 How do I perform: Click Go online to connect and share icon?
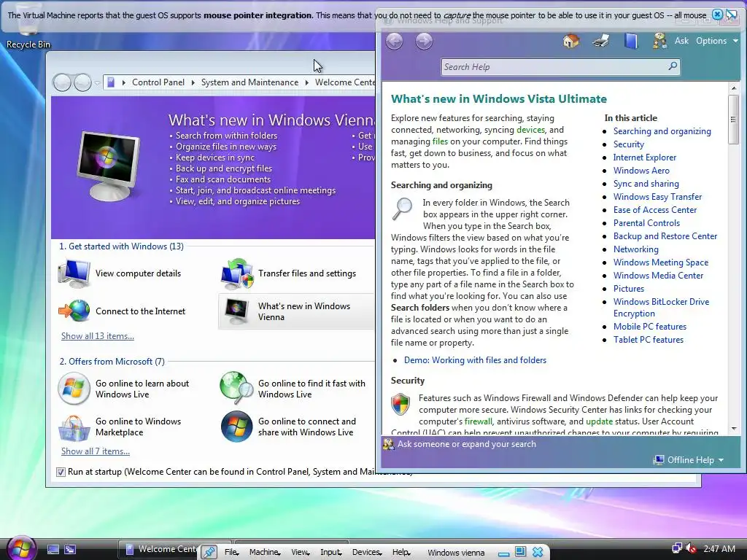[x=237, y=427]
